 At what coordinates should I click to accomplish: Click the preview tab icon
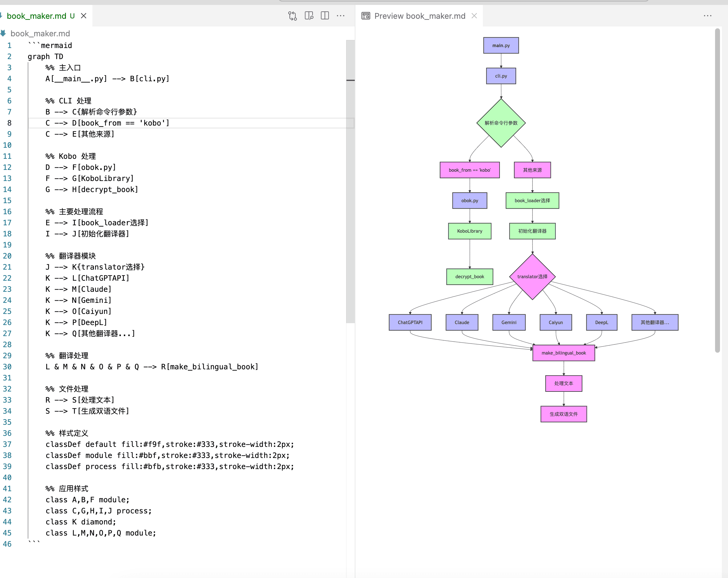(x=366, y=16)
